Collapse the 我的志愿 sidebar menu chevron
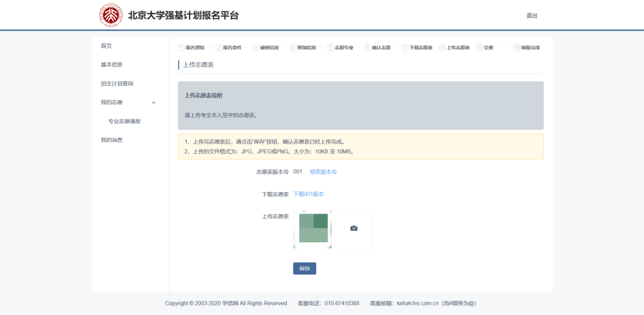 (154, 103)
